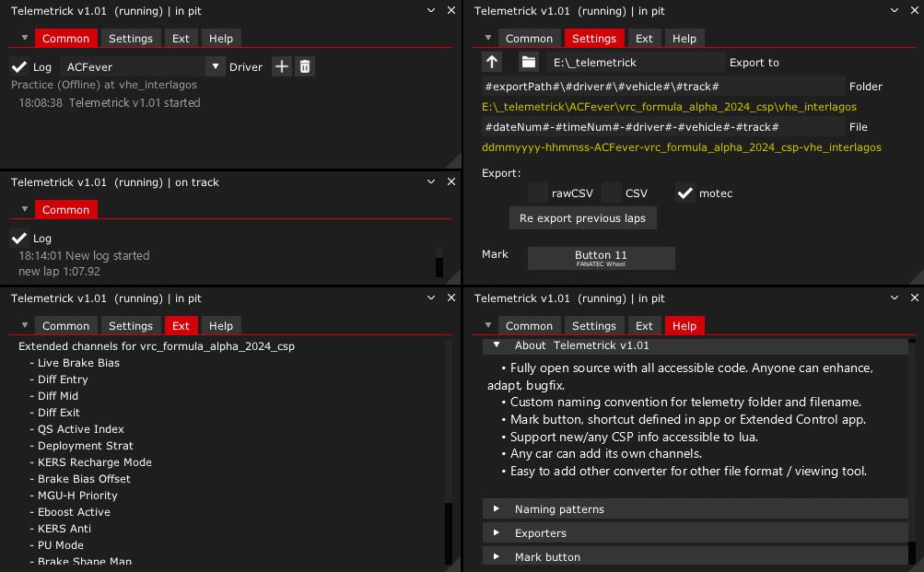Select Common tab in top-left pit window
Image resolution: width=924 pixels, height=572 pixels.
65,39
